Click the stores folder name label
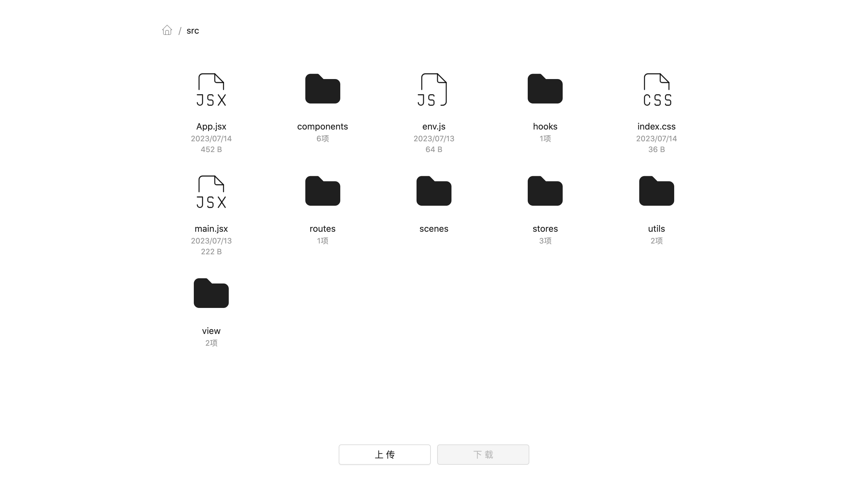868x480 pixels. click(x=545, y=229)
